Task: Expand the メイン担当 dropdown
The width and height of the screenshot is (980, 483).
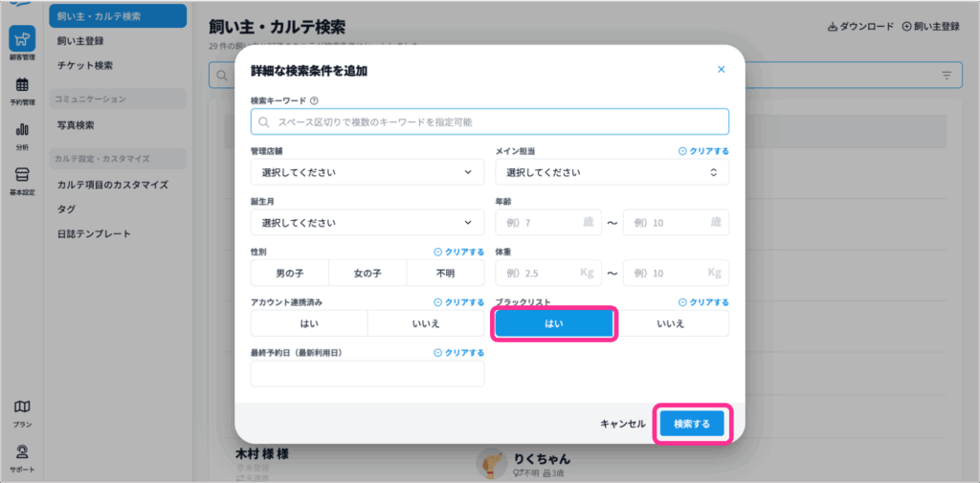Action: point(612,172)
